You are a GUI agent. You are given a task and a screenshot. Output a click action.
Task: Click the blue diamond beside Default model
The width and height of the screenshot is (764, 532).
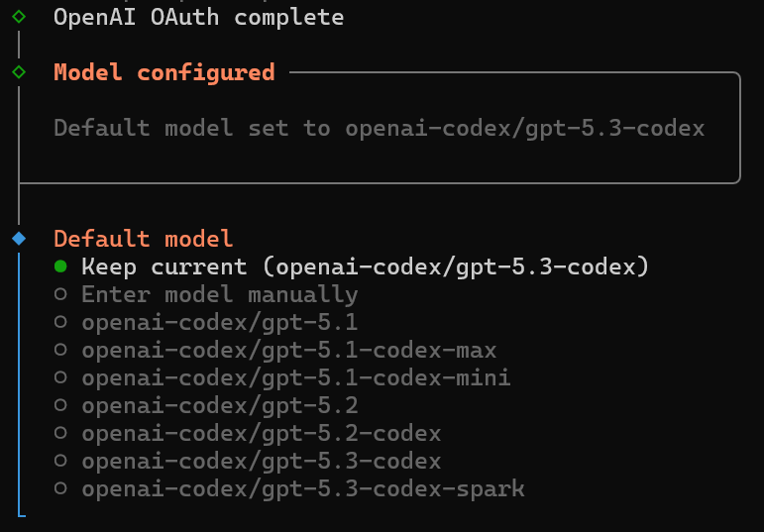click(x=19, y=238)
